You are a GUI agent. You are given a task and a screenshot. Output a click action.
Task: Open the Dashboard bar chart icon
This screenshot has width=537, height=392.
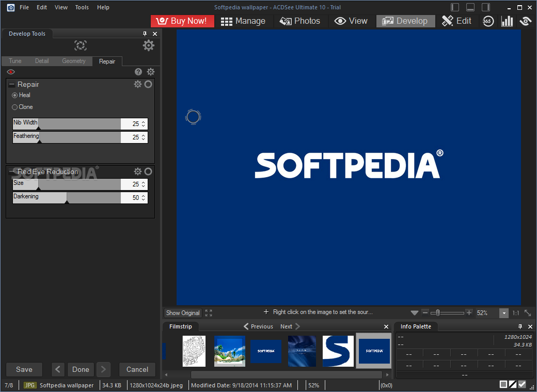[507, 21]
